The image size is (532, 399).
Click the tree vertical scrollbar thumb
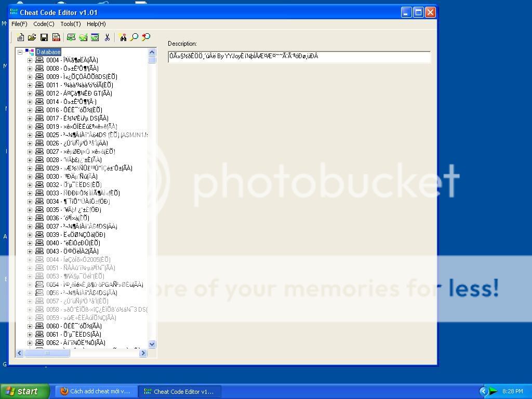pyautogui.click(x=152, y=60)
